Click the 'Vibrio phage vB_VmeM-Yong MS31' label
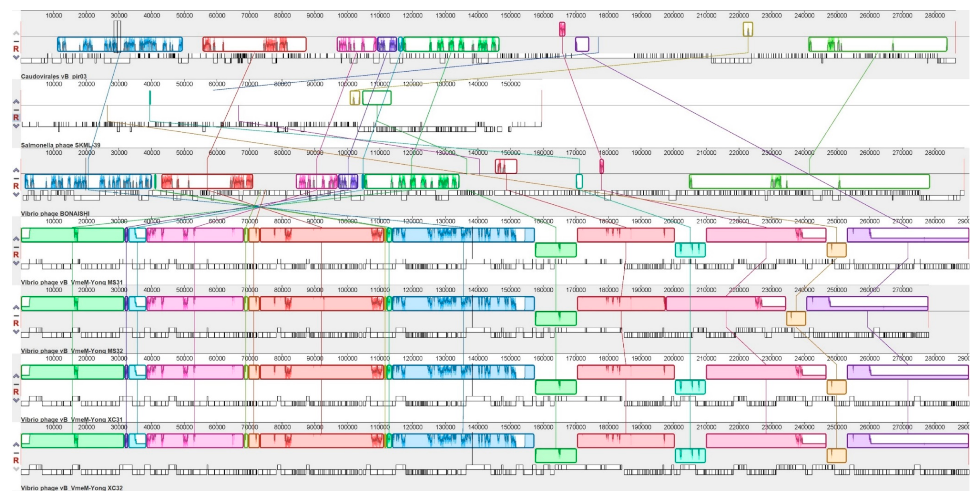The image size is (980, 500). tap(72, 282)
